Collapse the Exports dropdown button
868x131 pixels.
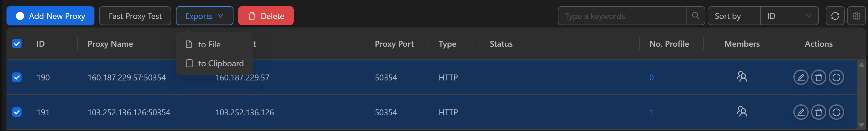(204, 16)
